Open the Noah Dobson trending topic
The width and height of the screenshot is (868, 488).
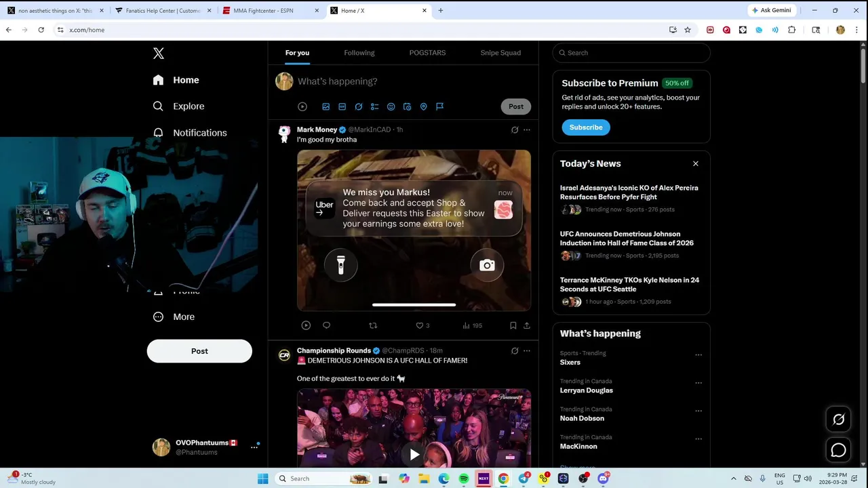pyautogui.click(x=582, y=419)
